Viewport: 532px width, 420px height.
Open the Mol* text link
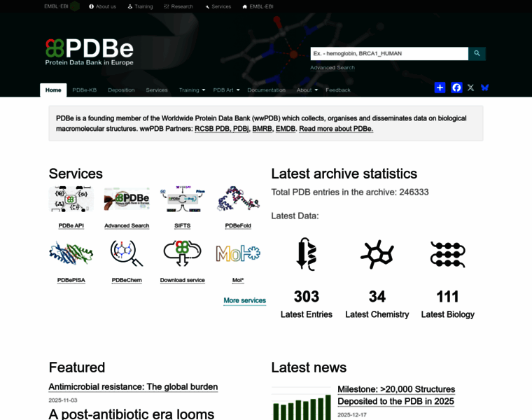[238, 280]
